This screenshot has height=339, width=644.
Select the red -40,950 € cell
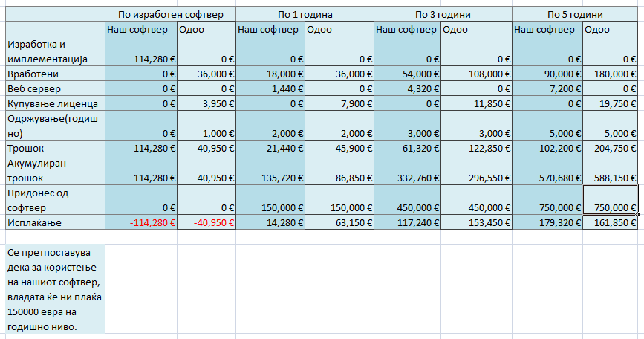[206, 222]
